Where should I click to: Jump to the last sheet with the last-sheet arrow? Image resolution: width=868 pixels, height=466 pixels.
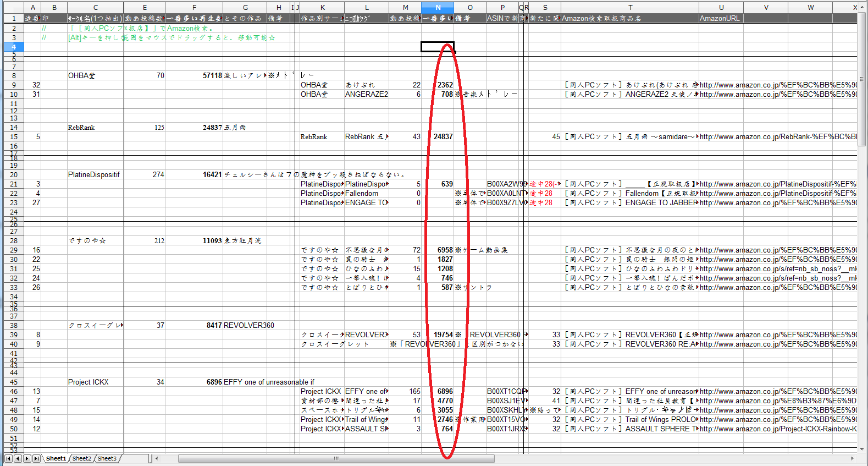click(x=36, y=458)
